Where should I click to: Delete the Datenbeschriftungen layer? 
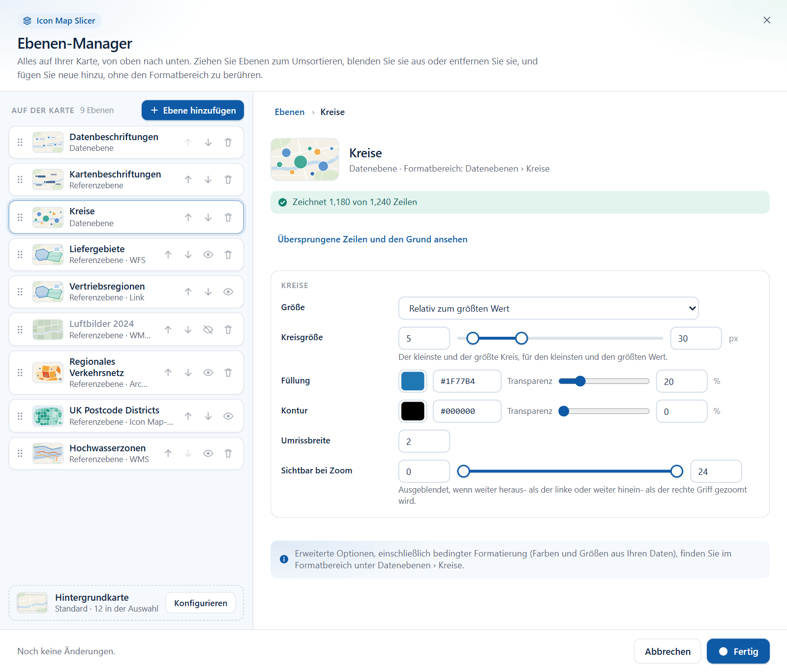[228, 143]
